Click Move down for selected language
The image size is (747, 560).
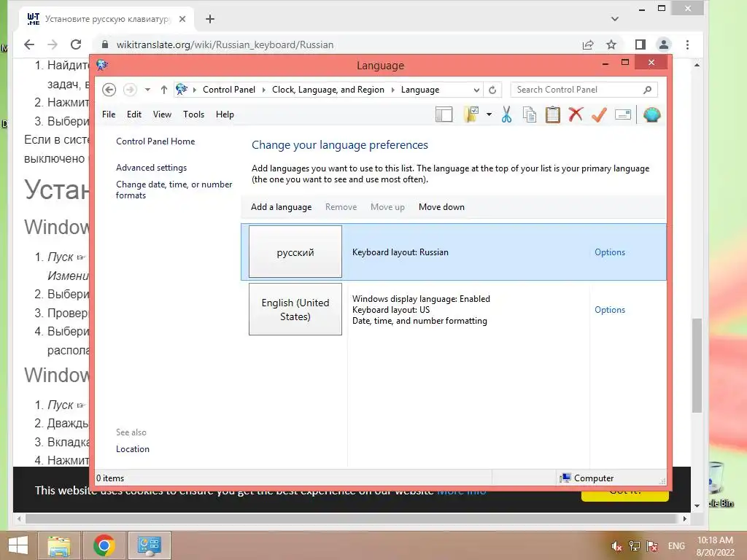point(441,207)
